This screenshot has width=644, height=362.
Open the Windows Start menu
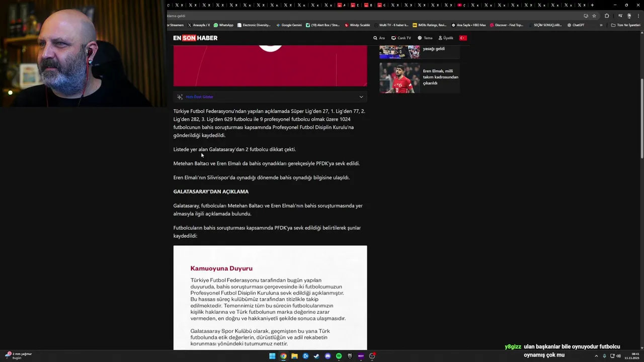(272, 356)
